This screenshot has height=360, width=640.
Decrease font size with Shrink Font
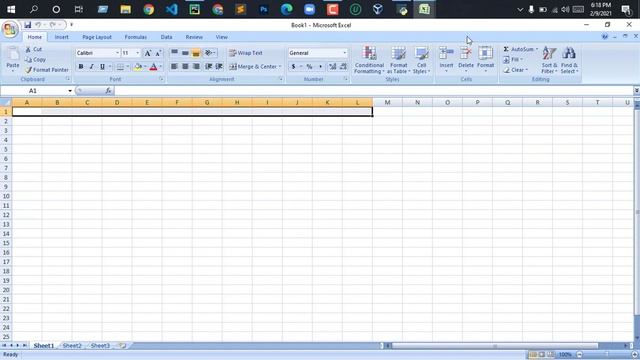158,53
